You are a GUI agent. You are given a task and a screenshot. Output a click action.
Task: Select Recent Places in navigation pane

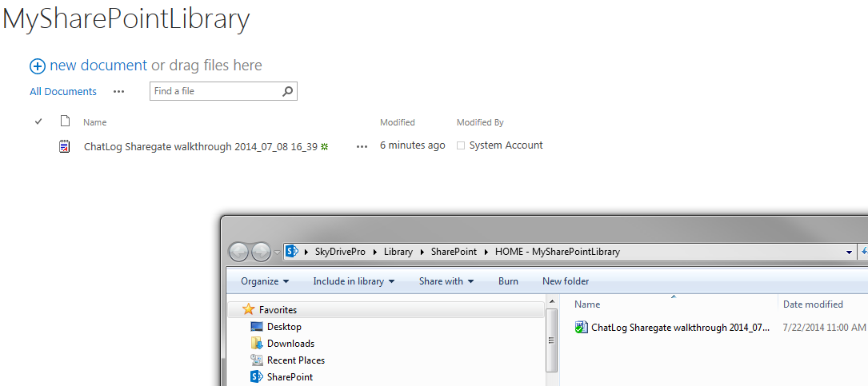pyautogui.click(x=296, y=360)
